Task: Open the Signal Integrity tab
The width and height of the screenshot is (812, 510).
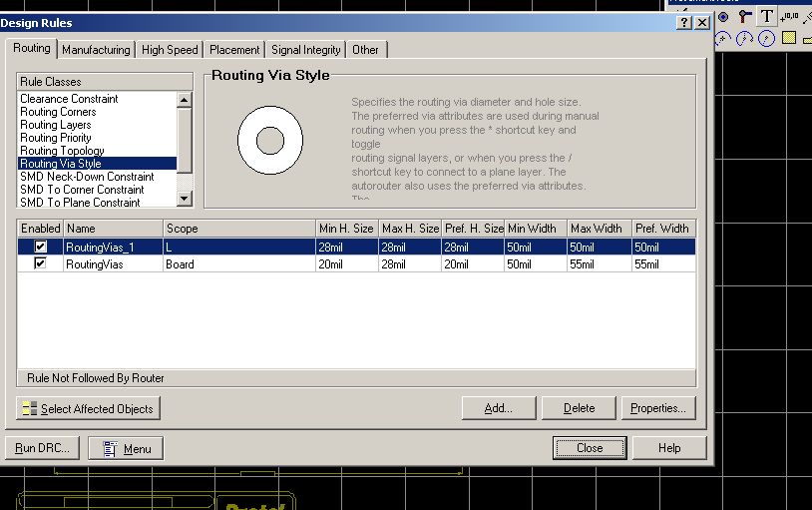Action: point(306,50)
